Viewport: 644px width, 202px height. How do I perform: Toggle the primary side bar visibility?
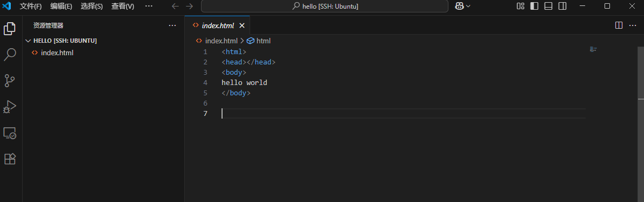coord(534,6)
